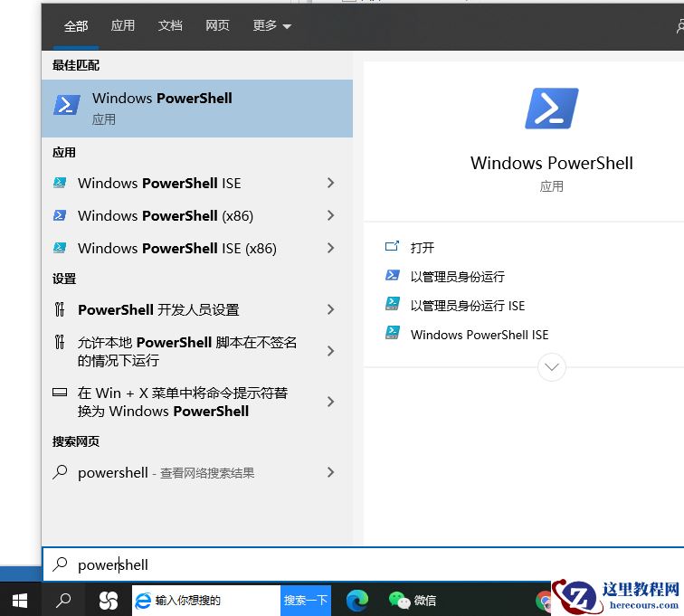The width and height of the screenshot is (684, 616).
Task: Click the 输入你想搜的 taskbar input box
Action: (206, 601)
